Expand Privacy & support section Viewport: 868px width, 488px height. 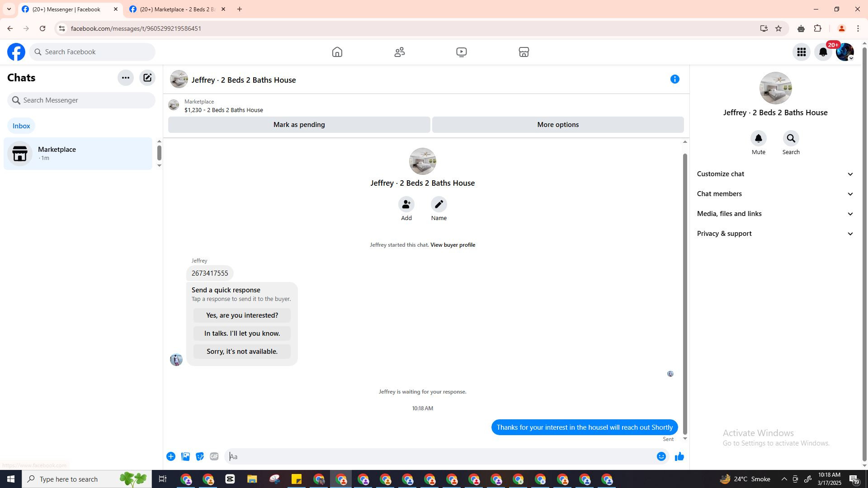tap(775, 234)
